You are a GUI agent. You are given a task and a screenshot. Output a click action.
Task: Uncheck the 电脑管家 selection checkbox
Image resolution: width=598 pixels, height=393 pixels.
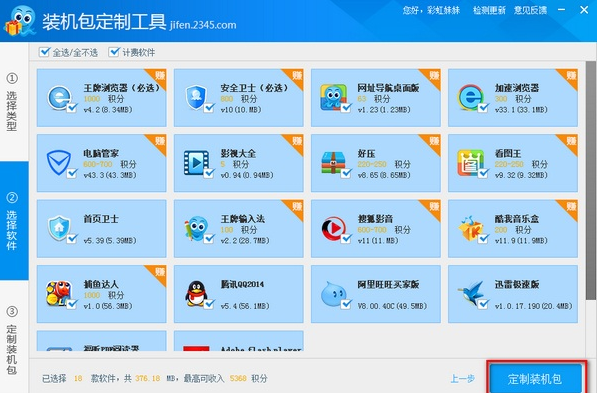[x=72, y=174]
